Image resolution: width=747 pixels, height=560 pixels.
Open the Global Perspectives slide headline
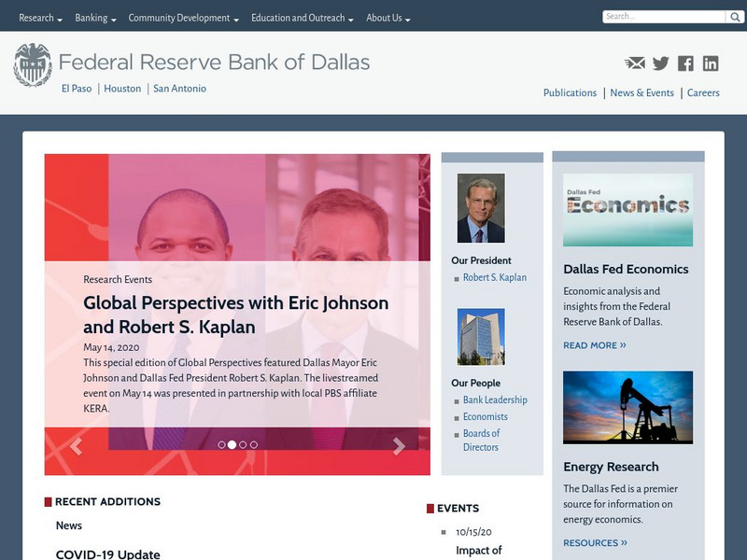pyautogui.click(x=236, y=315)
